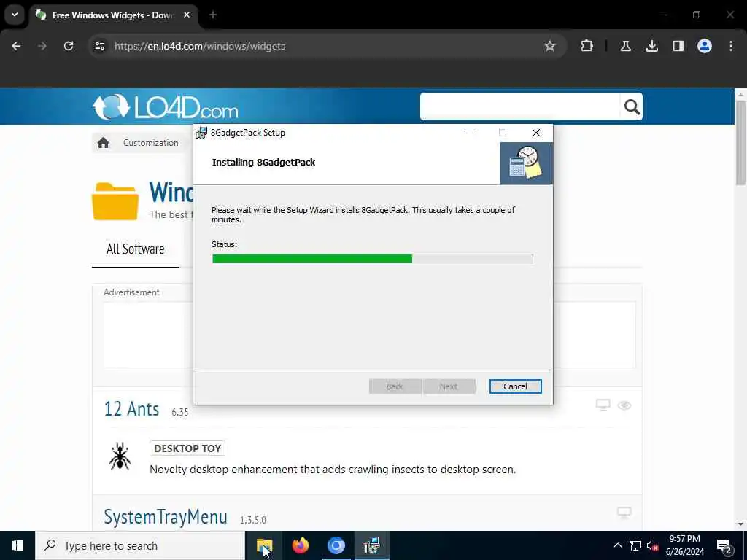Click the SystemTrayMenu version 1.3.5.0 text
Screen dimensions: 747x560
[x=253, y=520]
